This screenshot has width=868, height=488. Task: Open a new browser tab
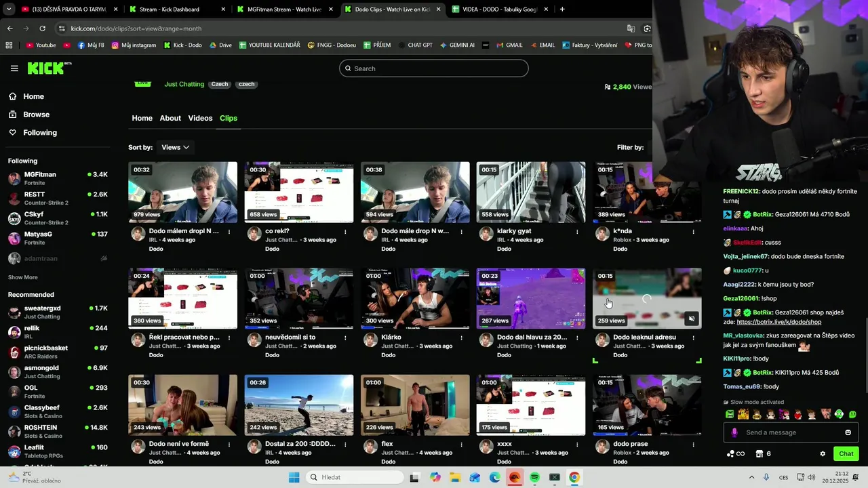[x=562, y=9]
